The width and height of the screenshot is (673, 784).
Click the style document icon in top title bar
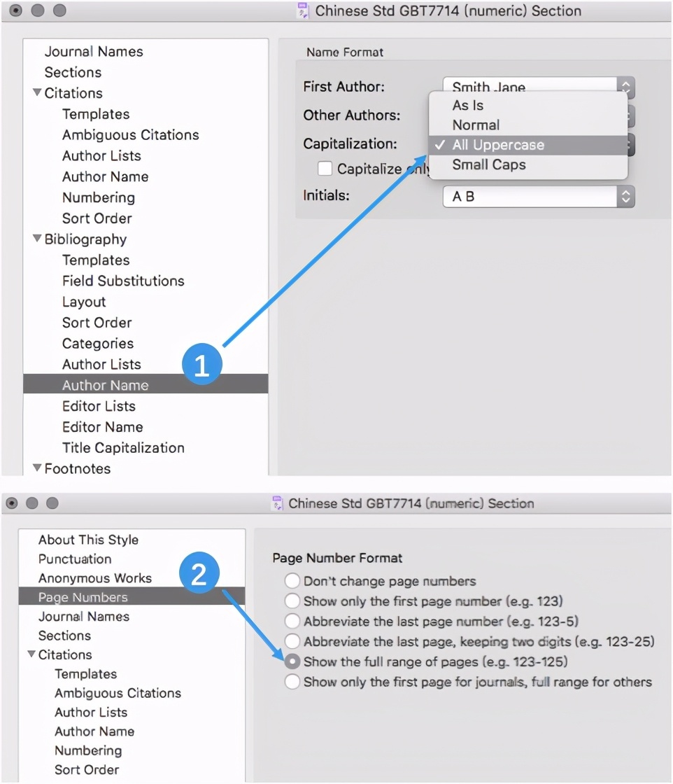point(304,11)
